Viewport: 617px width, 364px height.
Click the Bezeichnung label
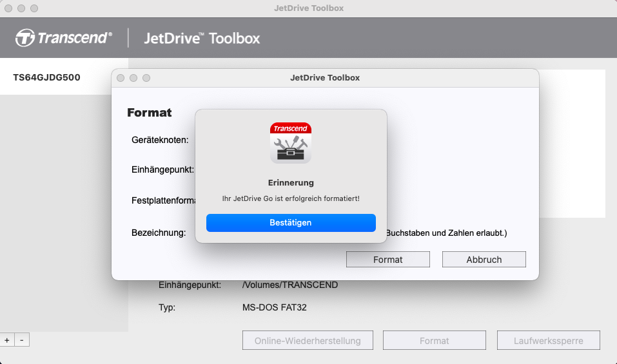coord(159,233)
